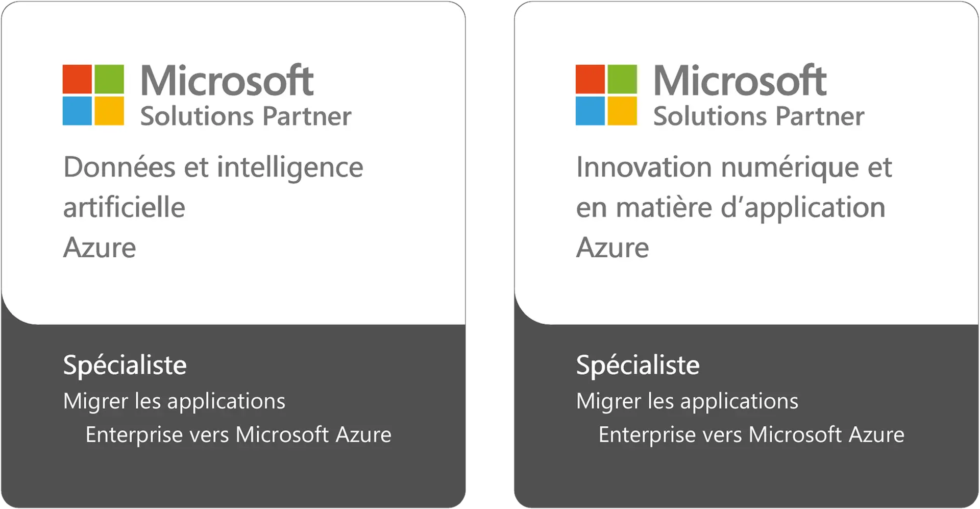
Task: Click the blue logo square on the Innovation badge
Action: 590,111
